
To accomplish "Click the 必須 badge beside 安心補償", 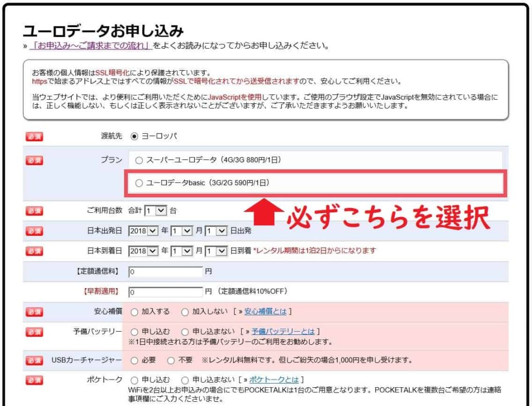I will point(34,312).
